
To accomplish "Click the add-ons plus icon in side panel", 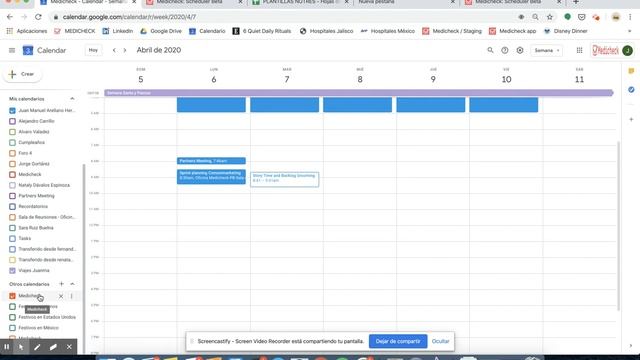I will (x=631, y=119).
